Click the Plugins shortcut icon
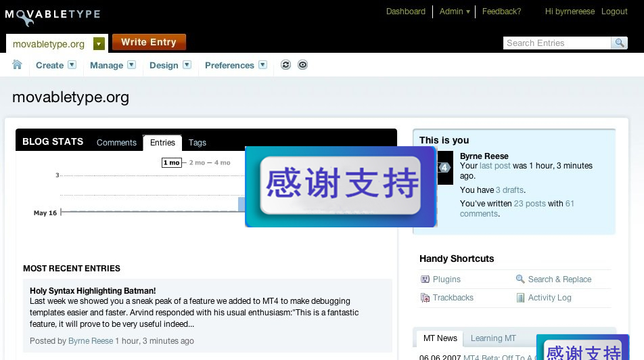The height and width of the screenshot is (360, 644). (x=425, y=279)
